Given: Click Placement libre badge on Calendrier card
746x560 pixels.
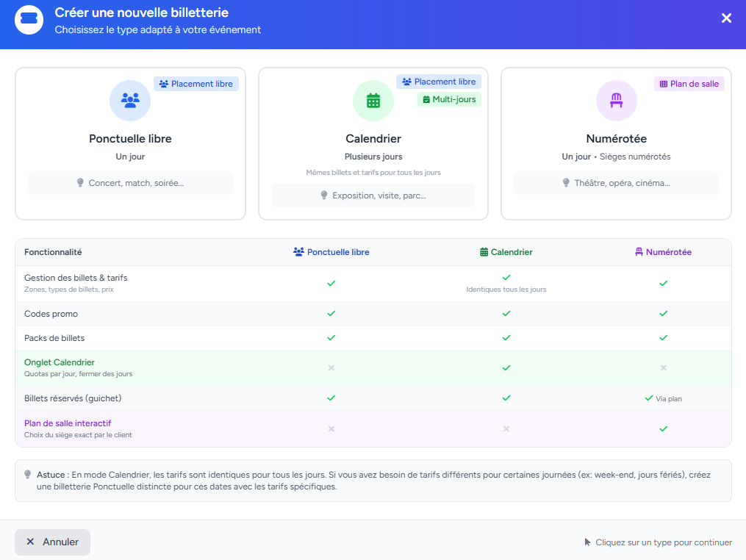Looking at the screenshot, I should coord(439,82).
